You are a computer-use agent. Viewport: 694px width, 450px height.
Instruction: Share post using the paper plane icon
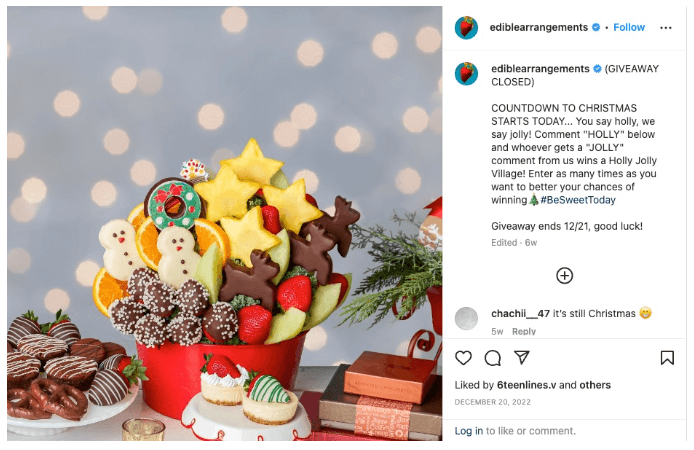tap(522, 358)
